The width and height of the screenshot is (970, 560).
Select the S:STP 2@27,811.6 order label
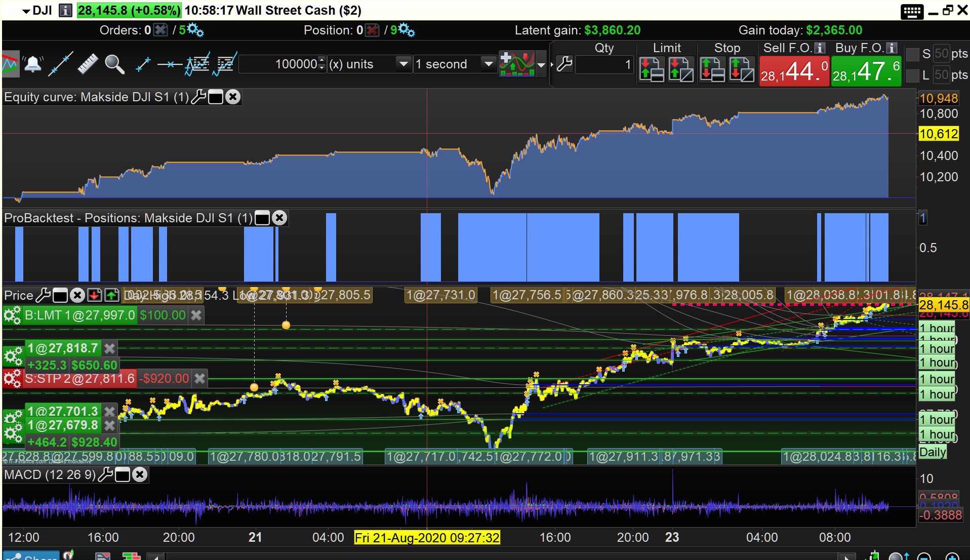(80, 378)
